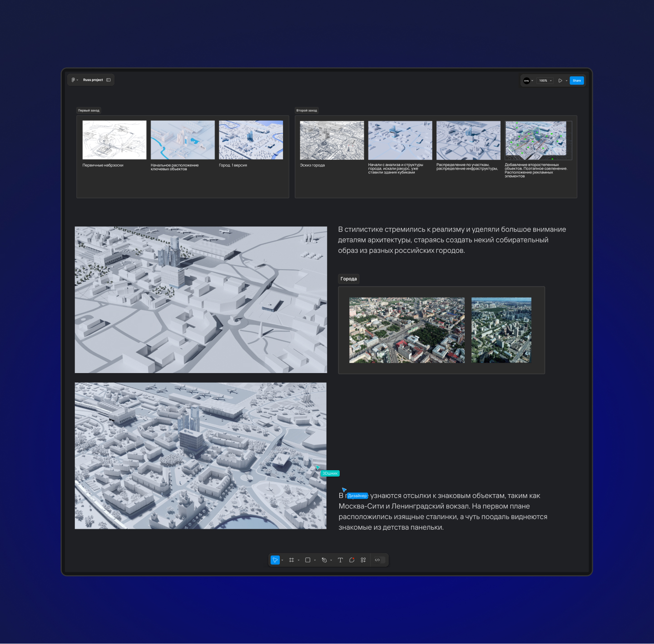Click the Первичные наброски caption

pos(103,165)
